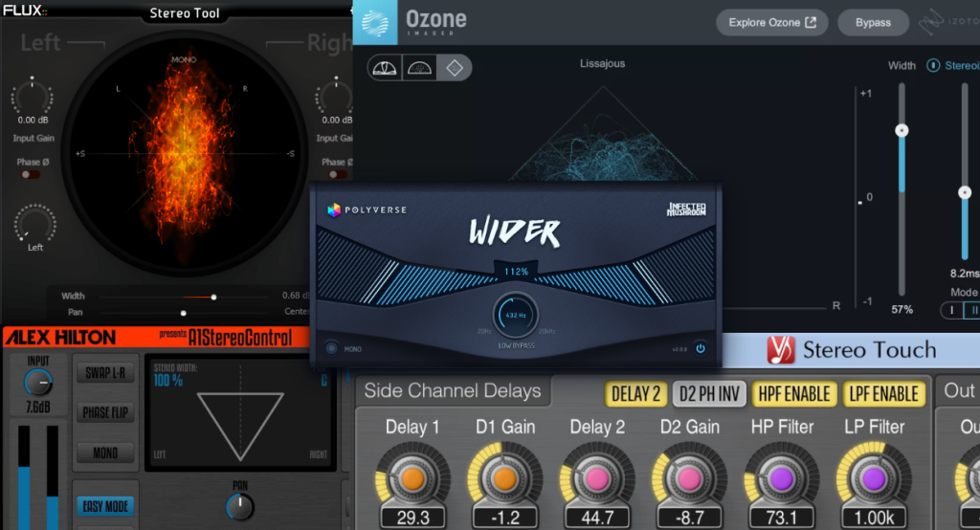
Task: Click the 7.6dB input value in A1StereoControl
Action: coord(37,407)
